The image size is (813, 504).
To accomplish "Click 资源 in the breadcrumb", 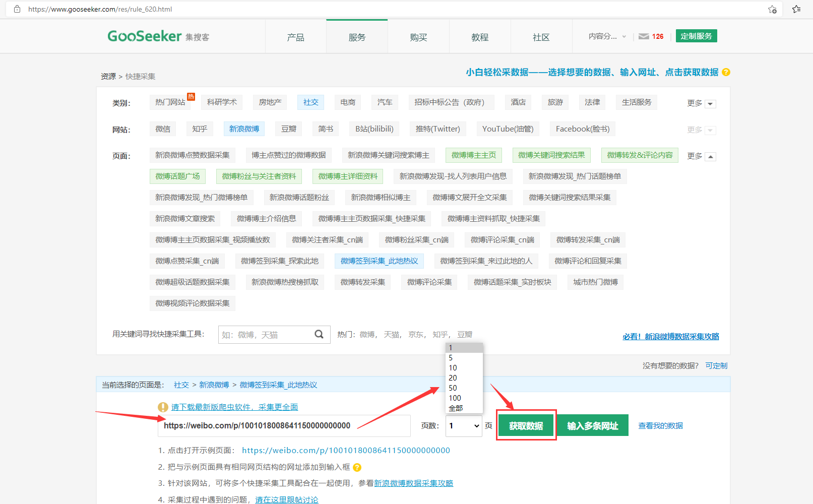I will 108,77.
